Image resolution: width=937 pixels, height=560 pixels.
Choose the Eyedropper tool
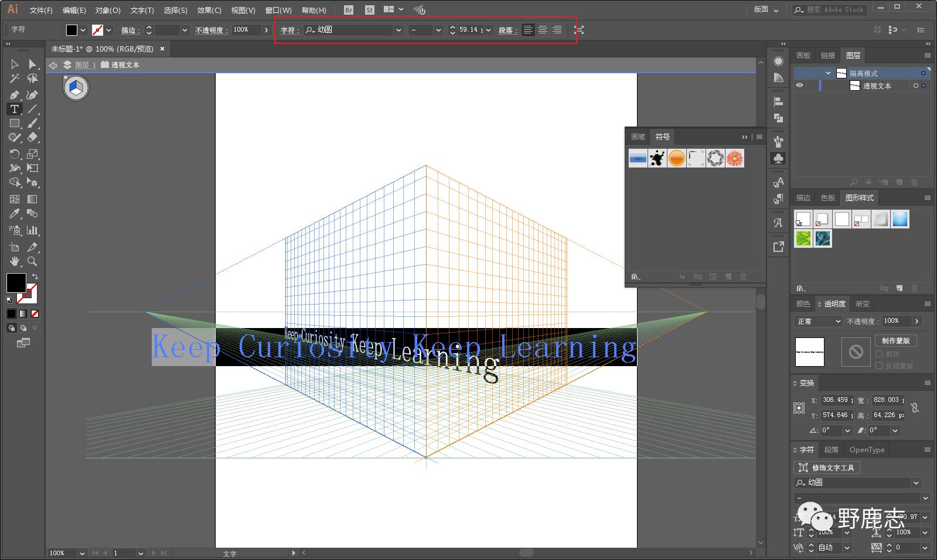(x=15, y=214)
